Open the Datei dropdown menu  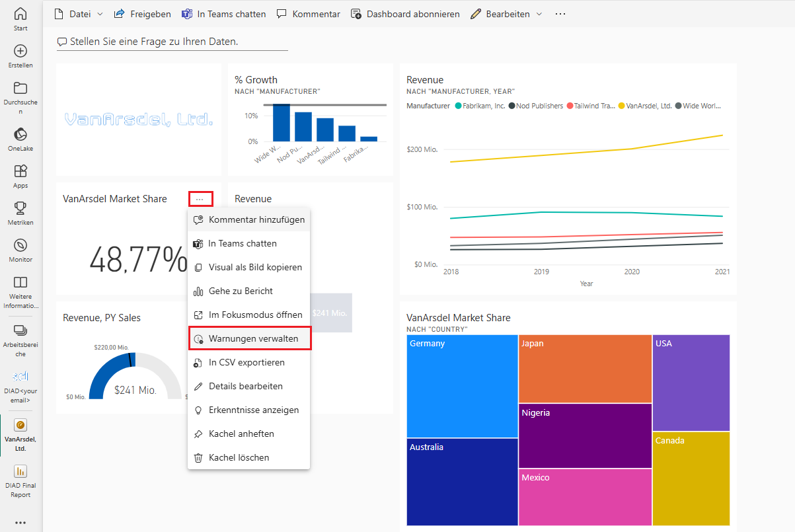78,14
